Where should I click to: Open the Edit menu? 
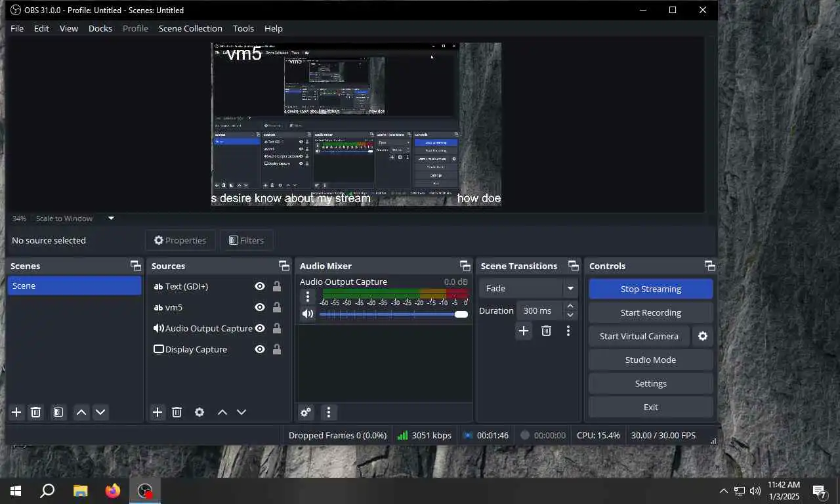click(41, 28)
